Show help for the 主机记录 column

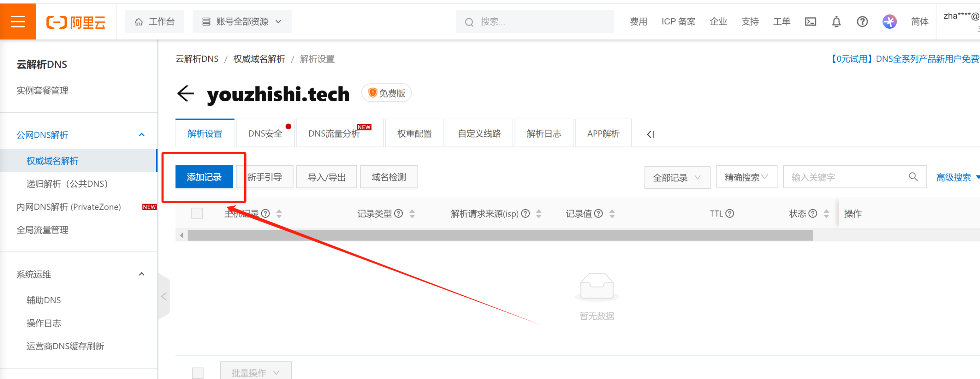coord(266,213)
